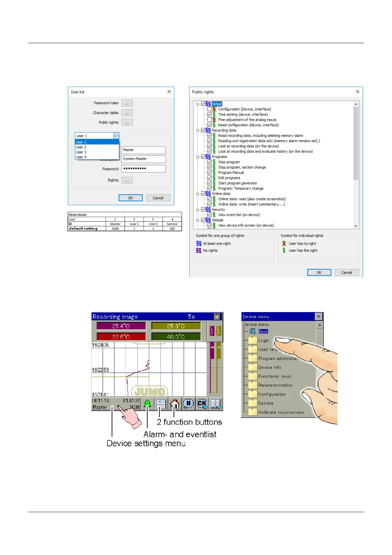Tap the home icon in Recording image
Screen dimensions: 392x555
175,404
